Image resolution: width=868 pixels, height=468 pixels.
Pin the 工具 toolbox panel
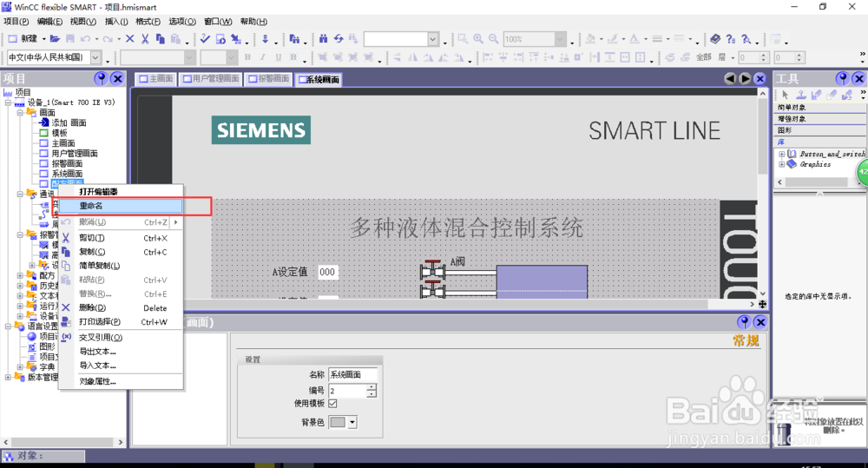click(x=843, y=79)
